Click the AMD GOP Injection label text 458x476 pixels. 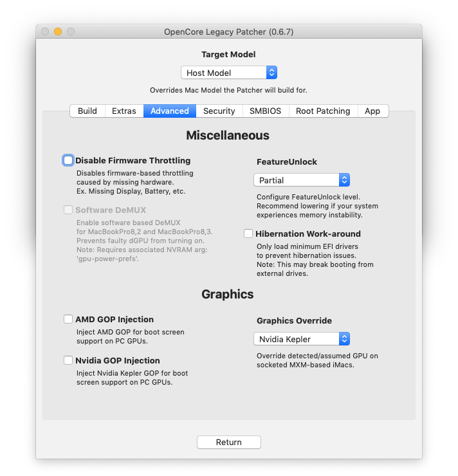pos(114,319)
